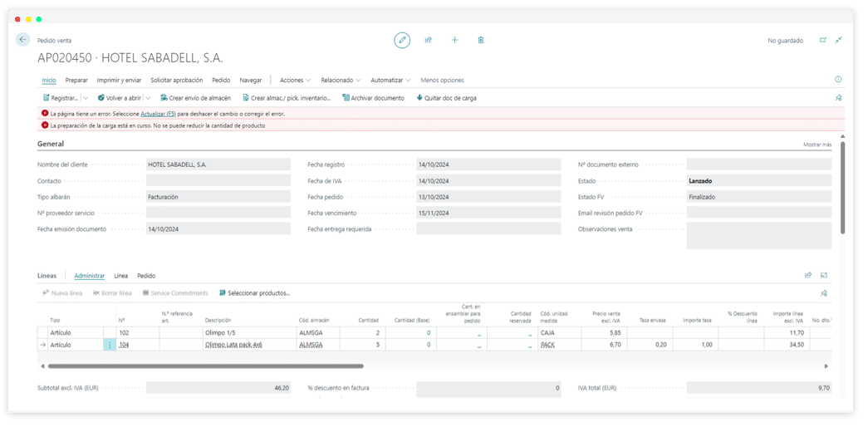Image resolution: width=868 pixels, height=427 pixels.
Task: Open the Imprimir y enviar menu
Action: coord(119,81)
